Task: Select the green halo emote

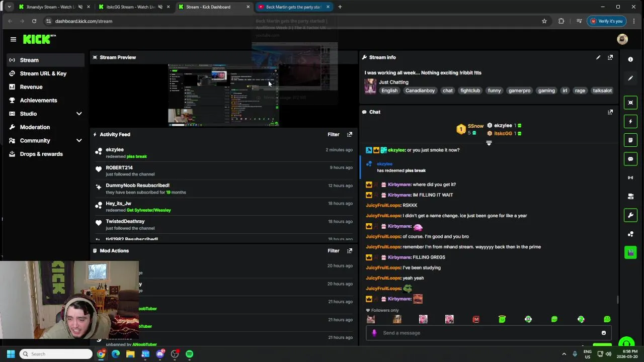Action: click(x=502, y=319)
